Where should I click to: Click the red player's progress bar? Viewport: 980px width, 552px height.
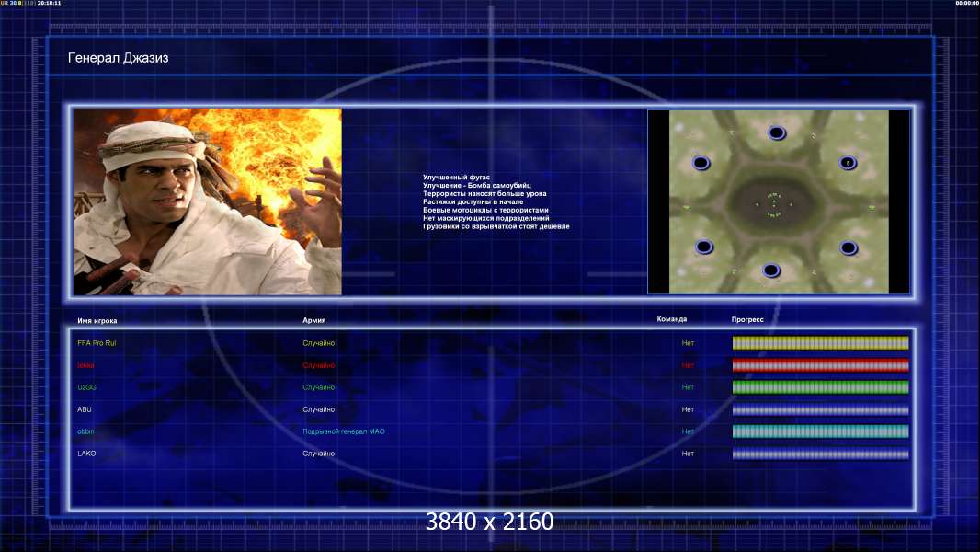click(820, 365)
